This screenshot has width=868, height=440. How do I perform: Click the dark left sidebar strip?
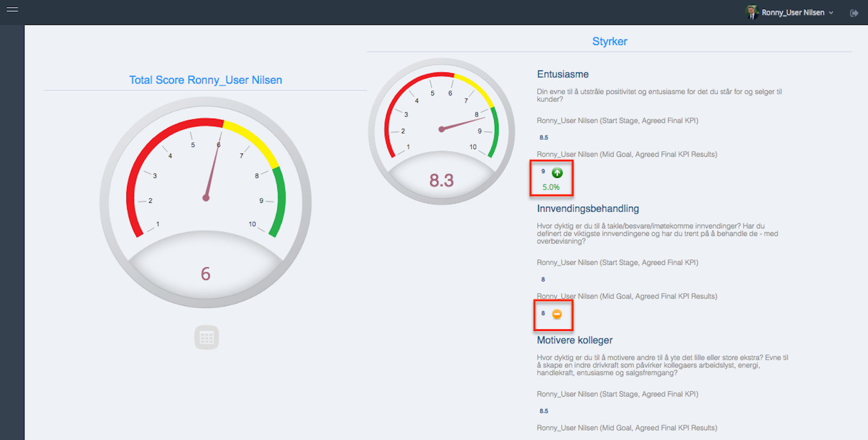12,233
